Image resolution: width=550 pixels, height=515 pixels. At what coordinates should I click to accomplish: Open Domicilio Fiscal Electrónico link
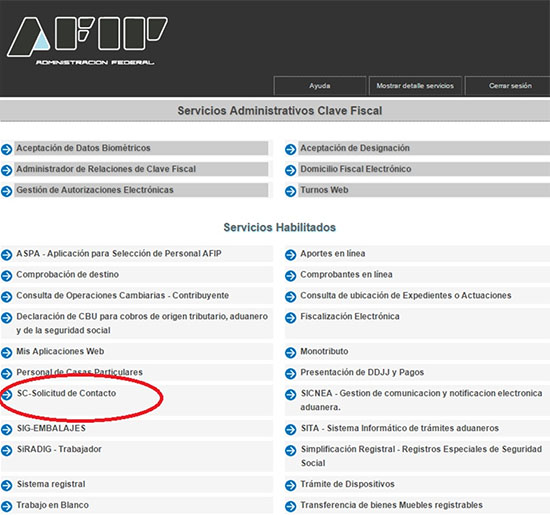(356, 169)
